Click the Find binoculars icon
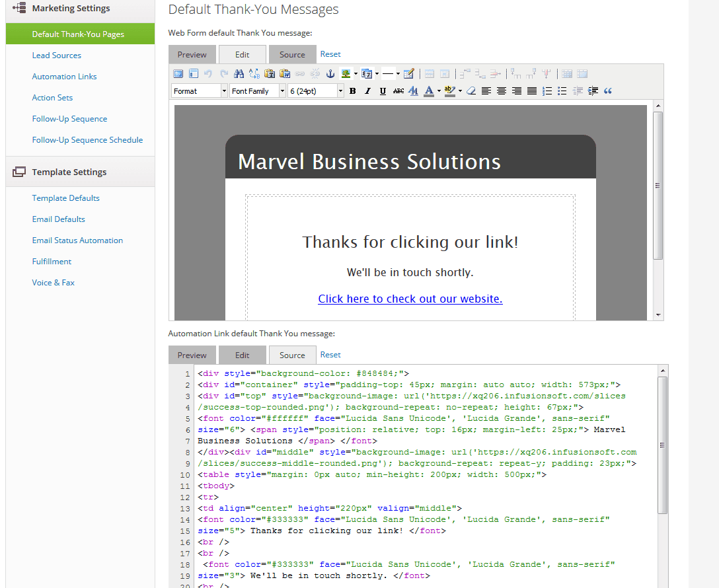719x588 pixels. tap(239, 74)
